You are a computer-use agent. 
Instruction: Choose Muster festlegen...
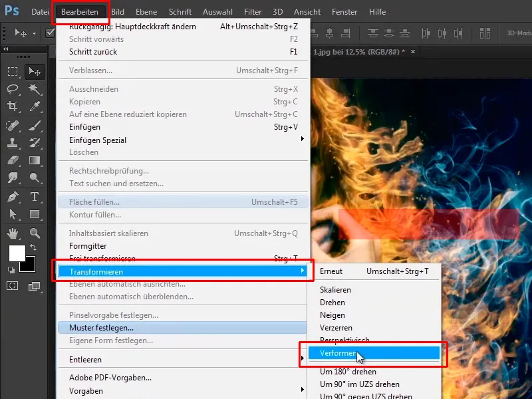tap(184, 328)
